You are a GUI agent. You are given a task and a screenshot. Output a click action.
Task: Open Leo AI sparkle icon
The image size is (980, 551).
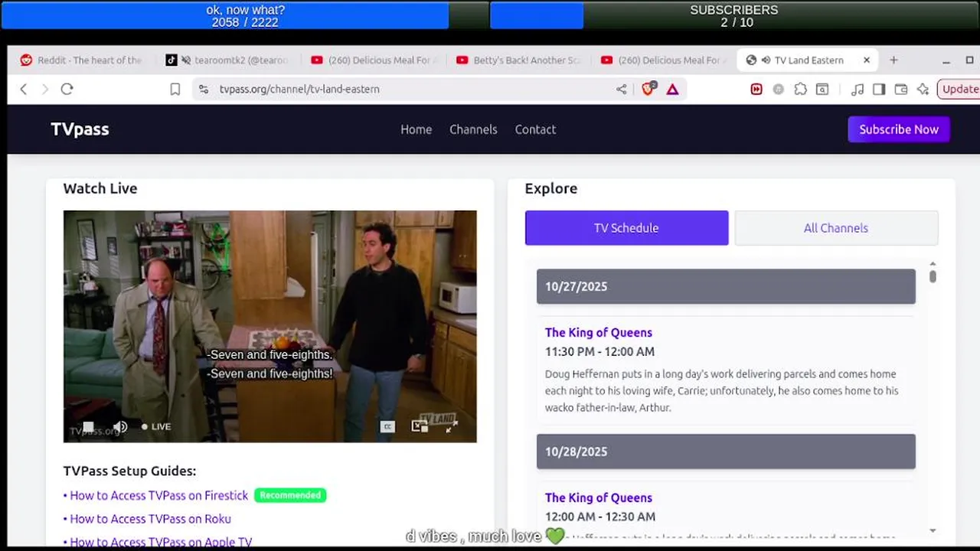(923, 89)
